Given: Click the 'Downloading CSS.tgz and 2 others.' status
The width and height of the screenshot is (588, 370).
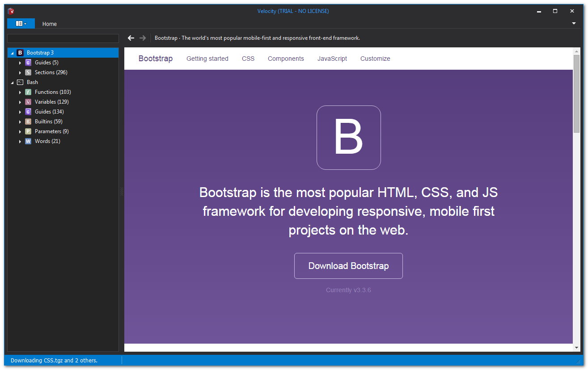Looking at the screenshot, I should click(x=54, y=360).
